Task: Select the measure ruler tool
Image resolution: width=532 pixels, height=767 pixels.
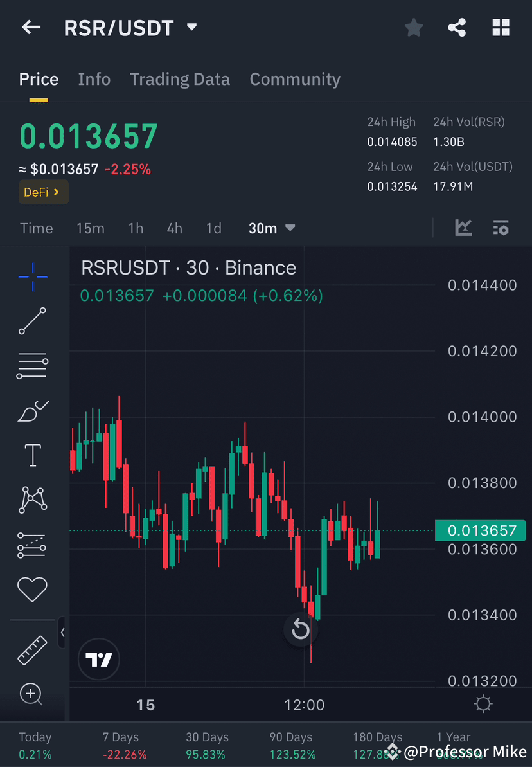Action: pyautogui.click(x=31, y=649)
